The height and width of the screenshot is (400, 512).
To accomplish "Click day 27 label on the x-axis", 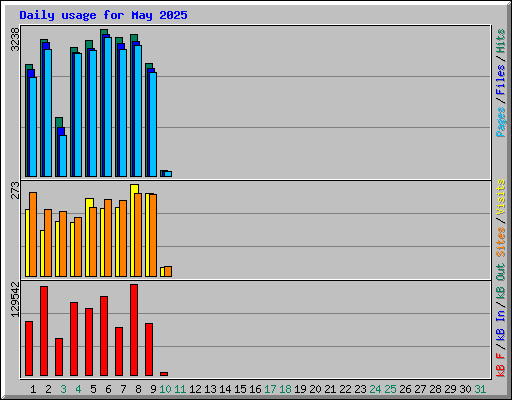I will [x=420, y=389].
